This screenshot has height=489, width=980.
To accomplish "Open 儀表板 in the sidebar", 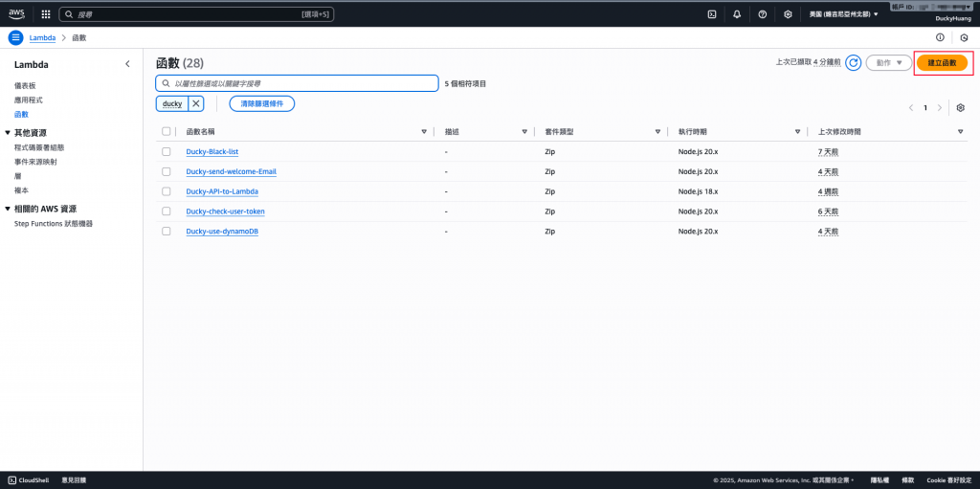I will 26,85.
